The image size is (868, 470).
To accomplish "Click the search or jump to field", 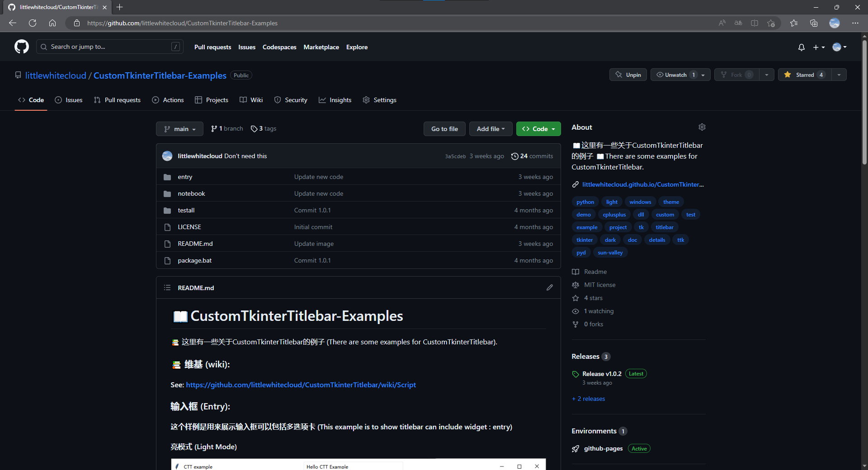I will pyautogui.click(x=109, y=47).
